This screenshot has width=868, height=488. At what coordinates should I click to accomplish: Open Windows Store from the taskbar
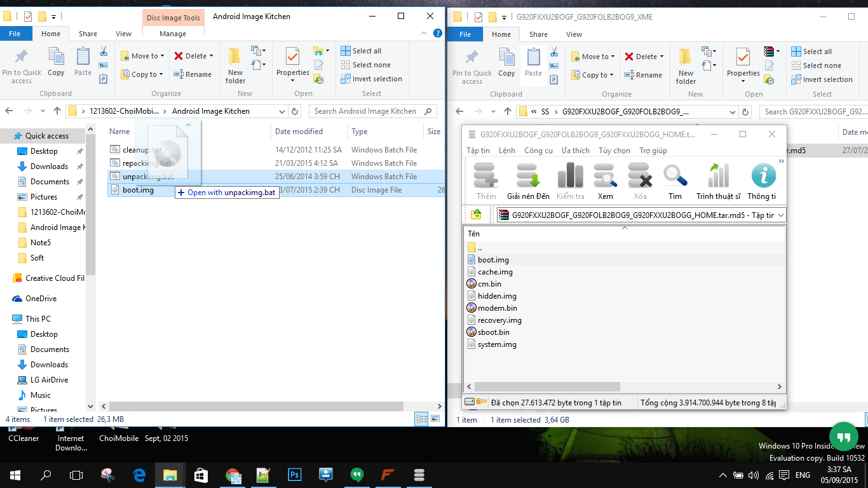click(201, 475)
